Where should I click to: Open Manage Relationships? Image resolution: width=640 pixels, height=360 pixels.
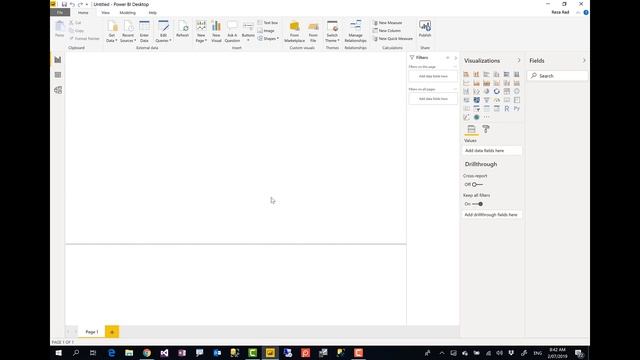[x=356, y=31]
